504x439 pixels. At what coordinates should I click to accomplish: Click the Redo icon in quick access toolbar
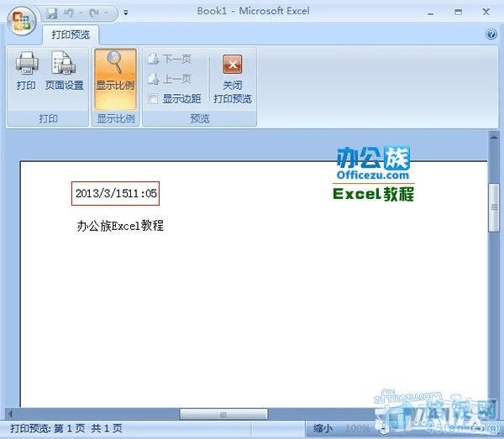(94, 13)
